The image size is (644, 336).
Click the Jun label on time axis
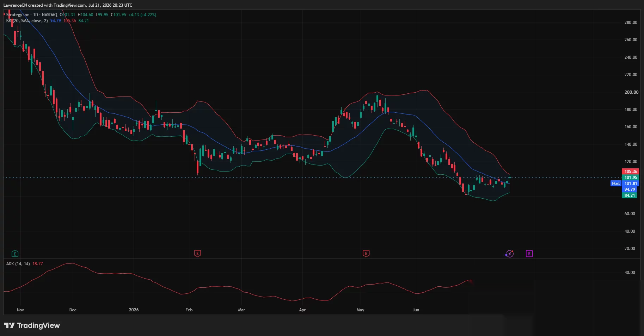pos(416,310)
